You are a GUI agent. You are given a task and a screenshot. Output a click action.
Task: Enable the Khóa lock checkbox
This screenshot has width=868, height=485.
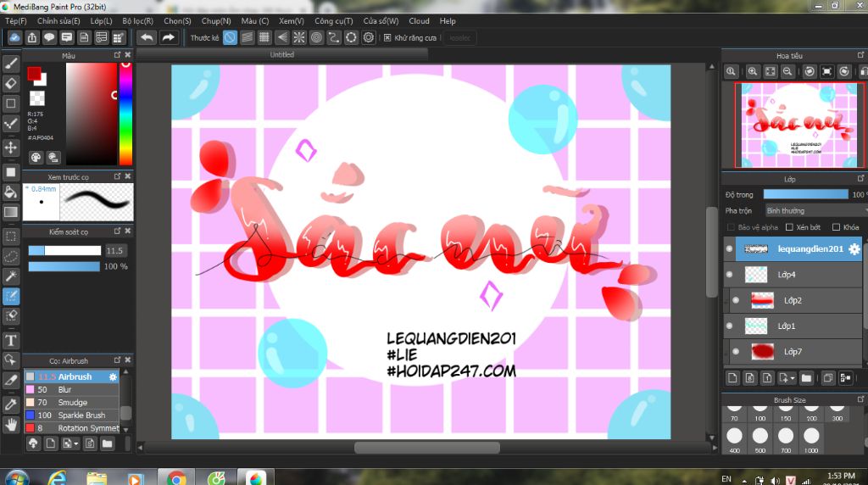click(836, 227)
